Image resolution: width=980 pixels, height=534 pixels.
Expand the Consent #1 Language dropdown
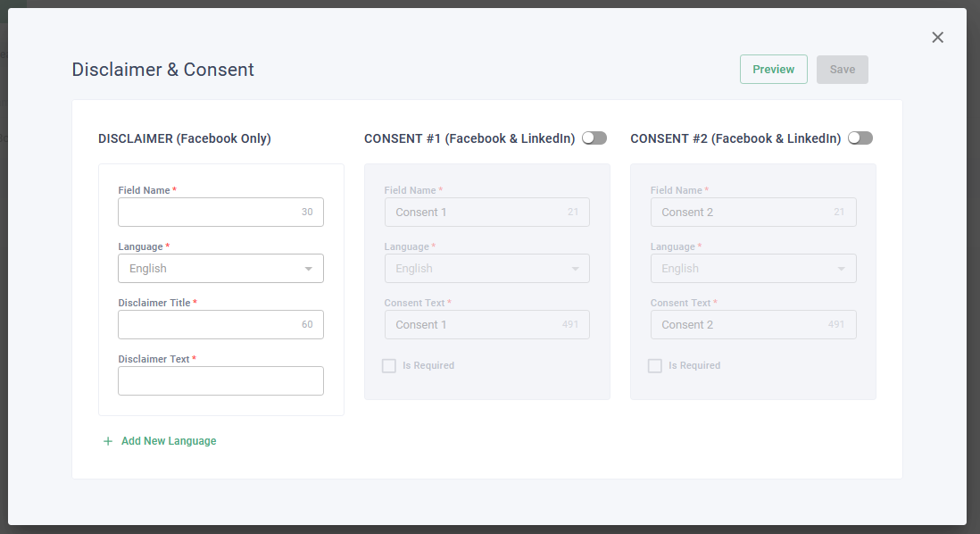click(x=486, y=269)
